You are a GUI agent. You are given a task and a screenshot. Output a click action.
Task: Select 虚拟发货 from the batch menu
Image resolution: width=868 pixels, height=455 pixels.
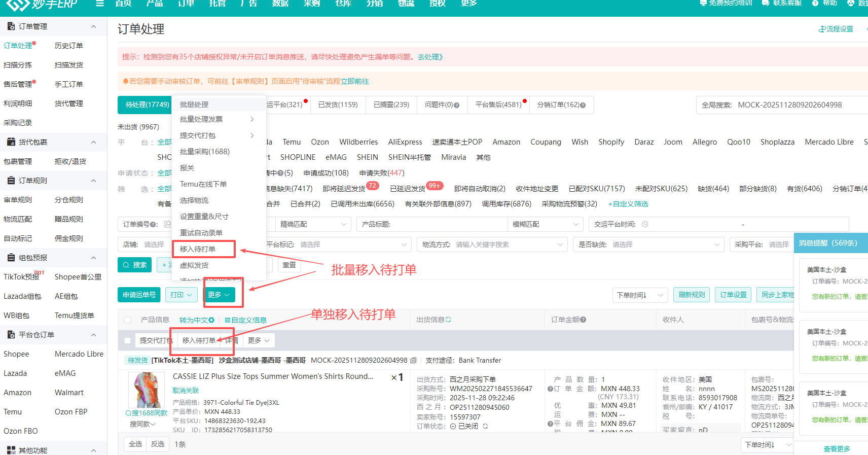(219, 265)
